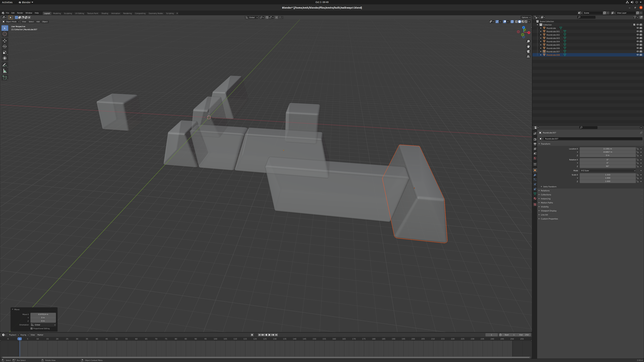This screenshot has height=362, width=644.
Task: Toggle Collection exclude checkbox
Action: point(634,25)
